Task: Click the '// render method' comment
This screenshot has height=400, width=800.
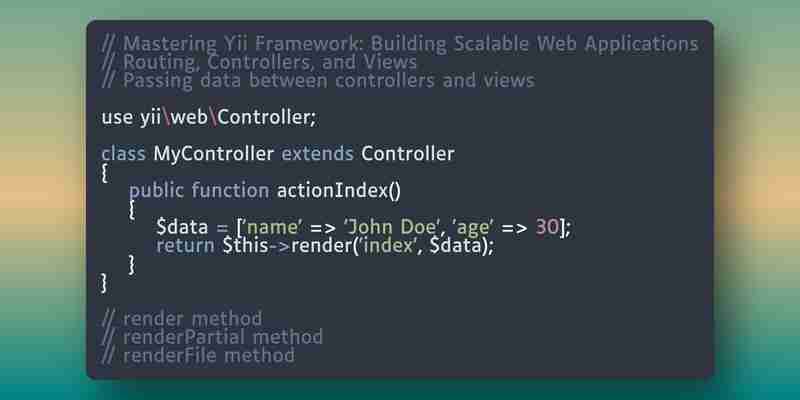Action: click(182, 320)
